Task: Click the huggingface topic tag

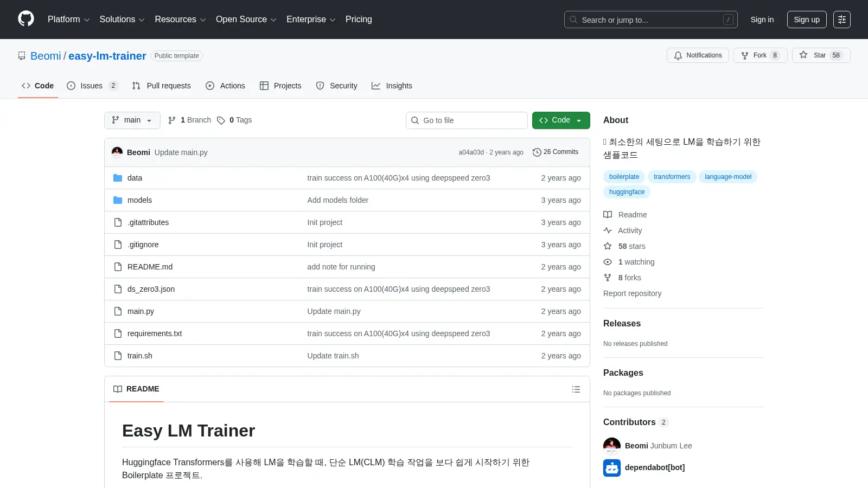Action: pyautogui.click(x=627, y=192)
